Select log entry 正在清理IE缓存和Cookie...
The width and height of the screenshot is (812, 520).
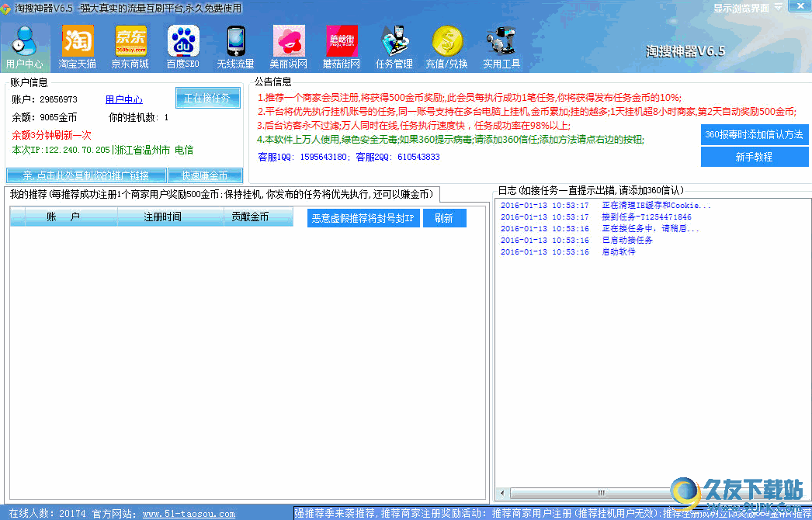pyautogui.click(x=606, y=205)
